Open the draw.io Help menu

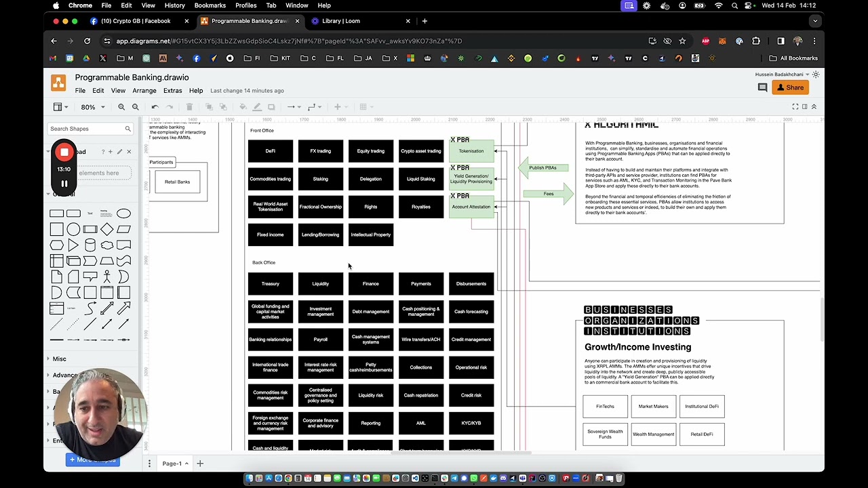point(196,91)
